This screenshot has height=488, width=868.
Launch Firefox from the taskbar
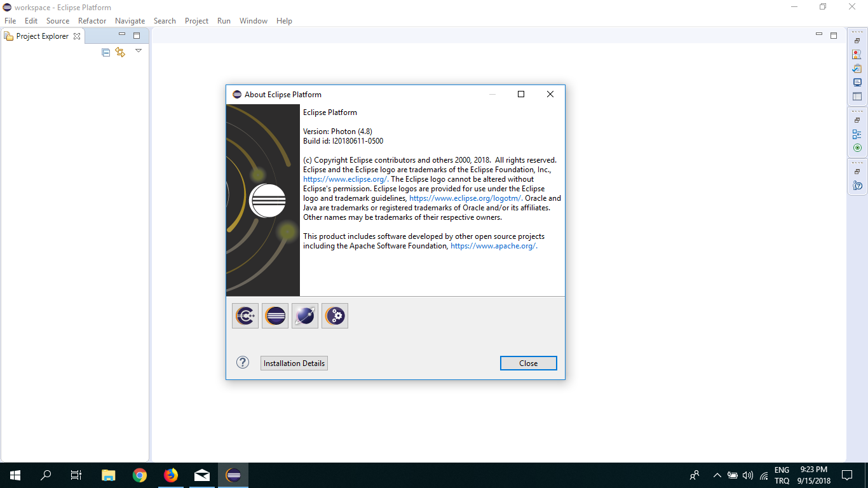coord(171,475)
